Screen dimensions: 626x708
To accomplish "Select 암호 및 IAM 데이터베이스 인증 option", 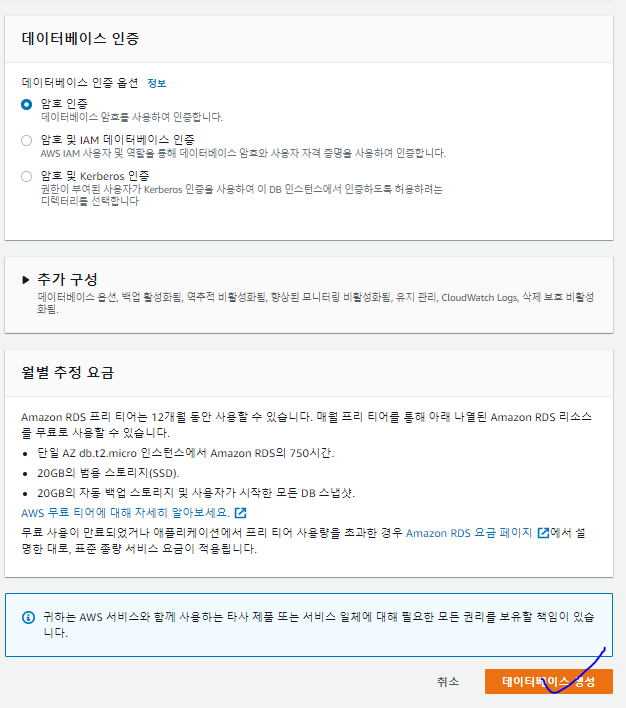I will 27,140.
